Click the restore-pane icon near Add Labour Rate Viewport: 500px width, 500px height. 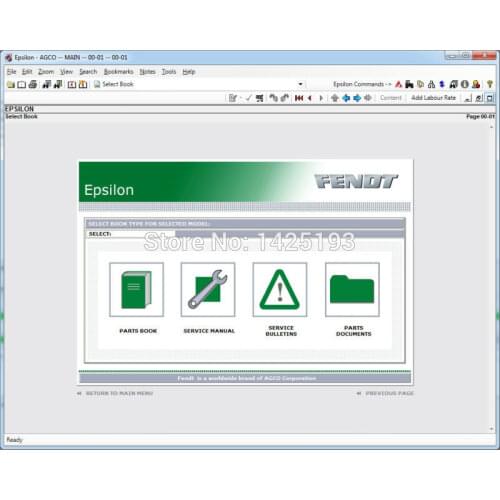click(x=479, y=98)
